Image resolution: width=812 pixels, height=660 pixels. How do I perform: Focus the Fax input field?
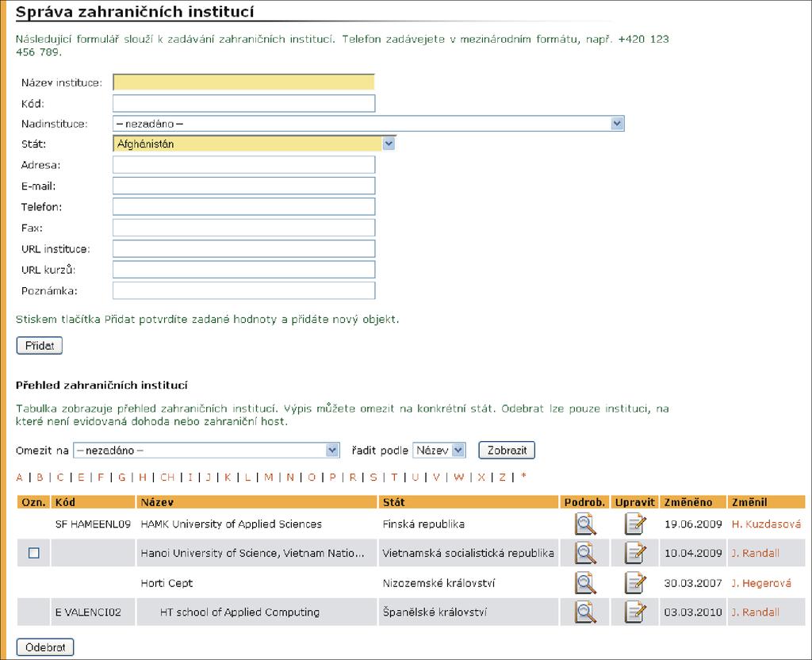pyautogui.click(x=244, y=228)
